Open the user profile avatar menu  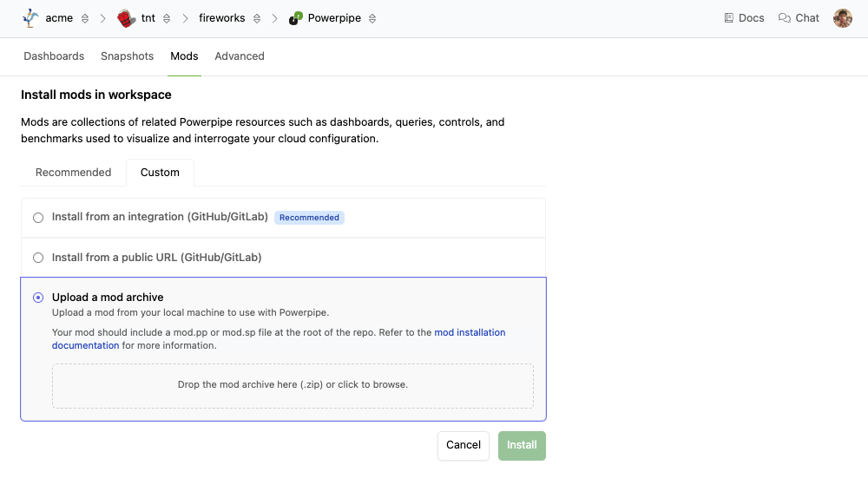[842, 18]
